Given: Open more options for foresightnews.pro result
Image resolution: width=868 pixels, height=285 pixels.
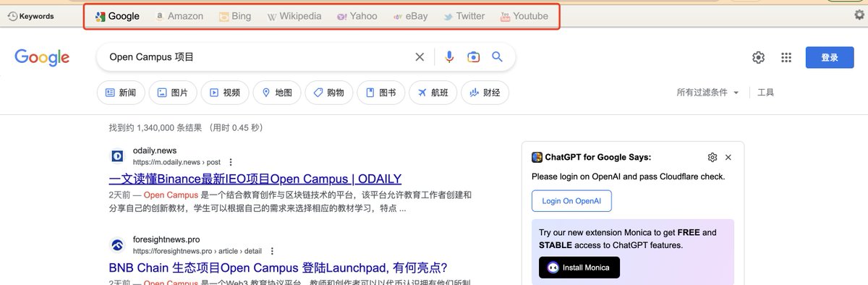Looking at the screenshot, I should pos(272,251).
